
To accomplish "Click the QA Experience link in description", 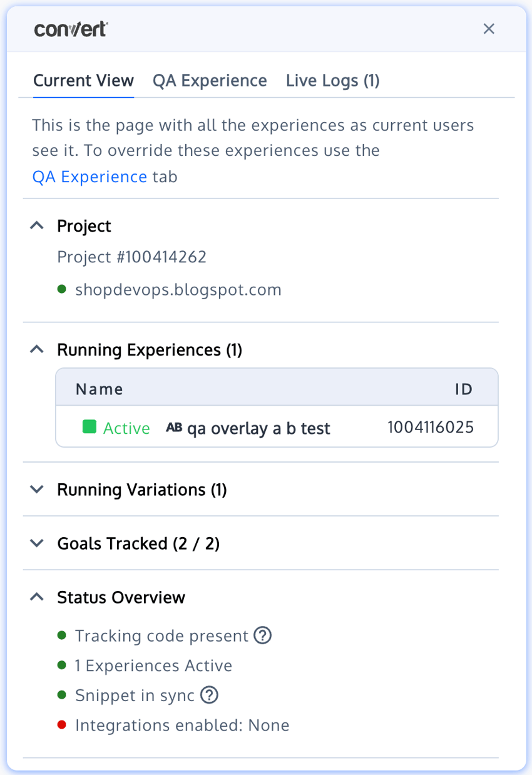I will tap(90, 177).
